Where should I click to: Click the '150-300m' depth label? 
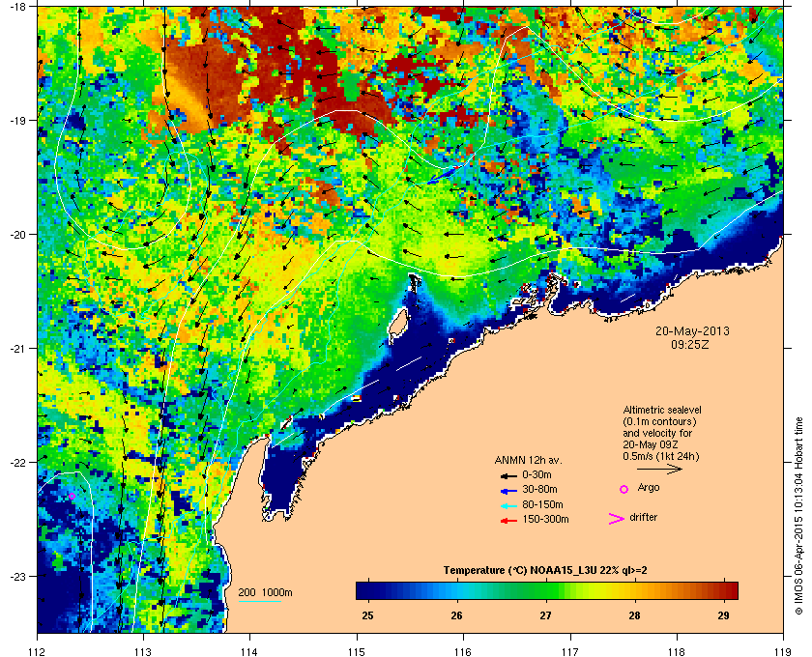pos(545,519)
